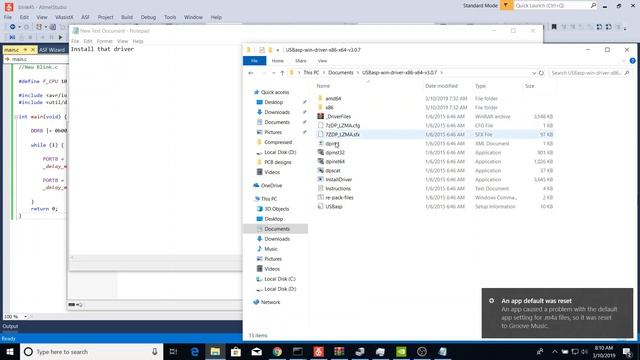Select the dpinst XML document
640x360 pixels.
pos(332,143)
